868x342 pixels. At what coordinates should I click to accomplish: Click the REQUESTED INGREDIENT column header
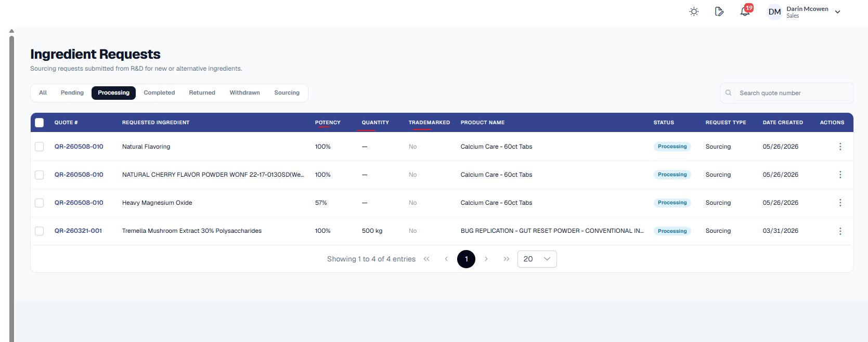point(156,123)
